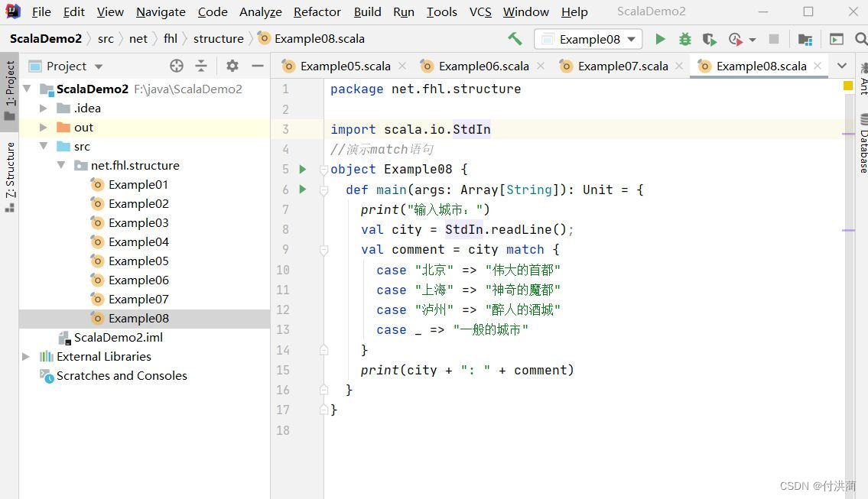Toggle the Z: Structure tool window tab
The image size is (868, 499).
pos(9,177)
